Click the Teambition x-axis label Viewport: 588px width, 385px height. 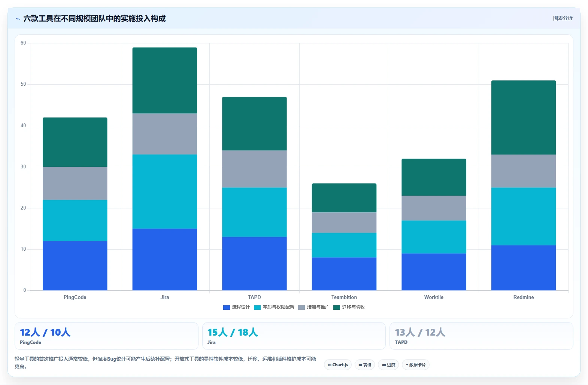pyautogui.click(x=344, y=297)
